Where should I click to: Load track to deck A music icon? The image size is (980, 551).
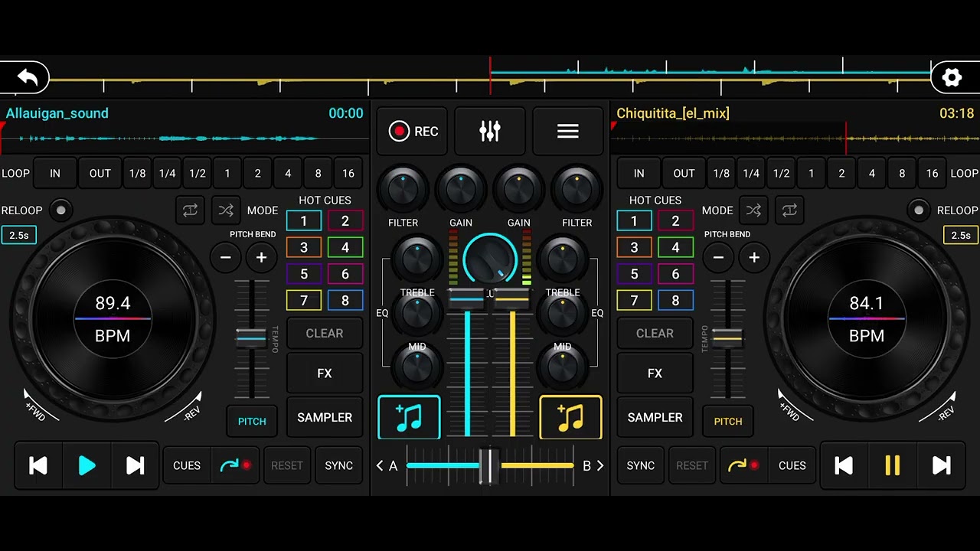(409, 417)
